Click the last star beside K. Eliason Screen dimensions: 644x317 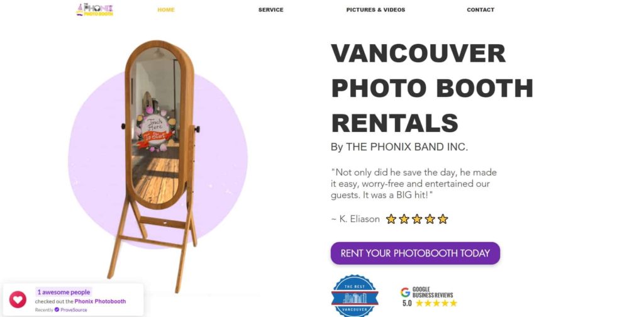pyautogui.click(x=443, y=220)
